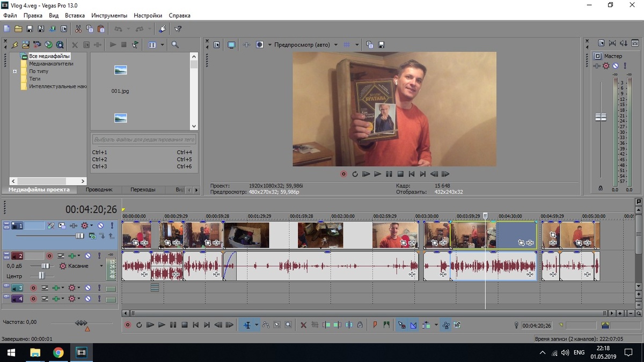Image resolution: width=644 pixels, height=362 pixels.
Task: Select the Теги folder
Action: pos(34,79)
